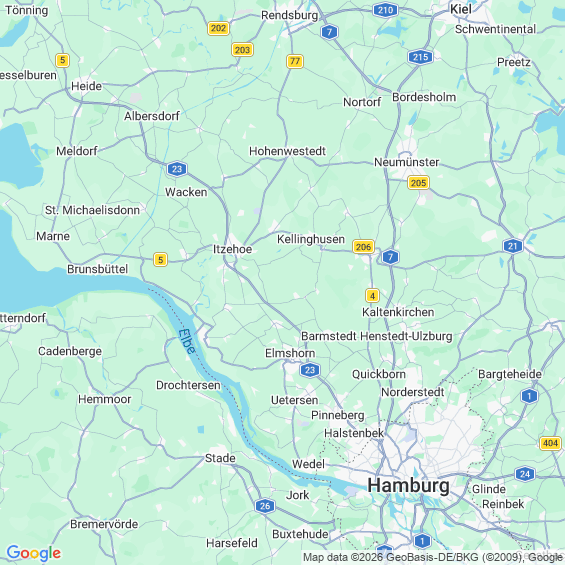
Task: Click the Google logo
Action: point(34,553)
